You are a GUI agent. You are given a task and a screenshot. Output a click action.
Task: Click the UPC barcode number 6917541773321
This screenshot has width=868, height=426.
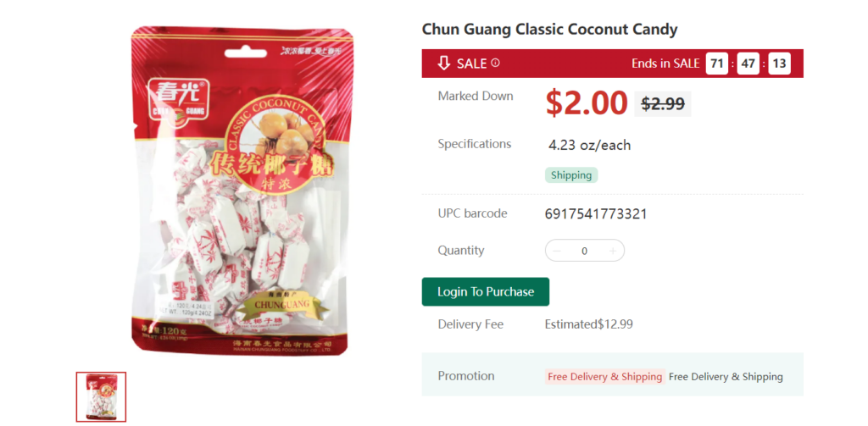point(596,213)
